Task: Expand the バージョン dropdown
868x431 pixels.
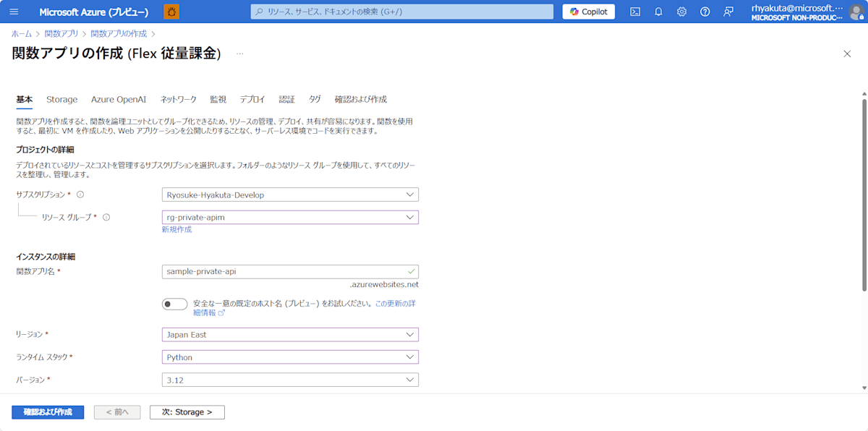Action: pyautogui.click(x=290, y=380)
